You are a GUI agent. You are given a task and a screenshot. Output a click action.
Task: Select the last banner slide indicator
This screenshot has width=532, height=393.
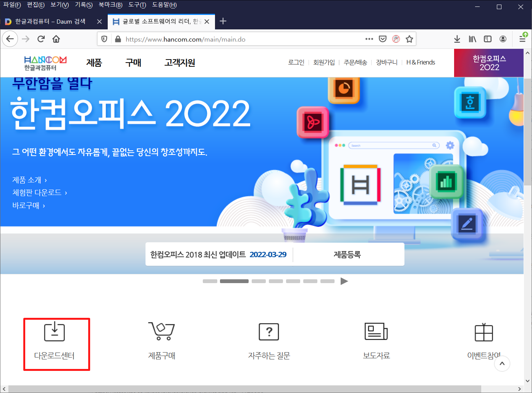coord(327,281)
